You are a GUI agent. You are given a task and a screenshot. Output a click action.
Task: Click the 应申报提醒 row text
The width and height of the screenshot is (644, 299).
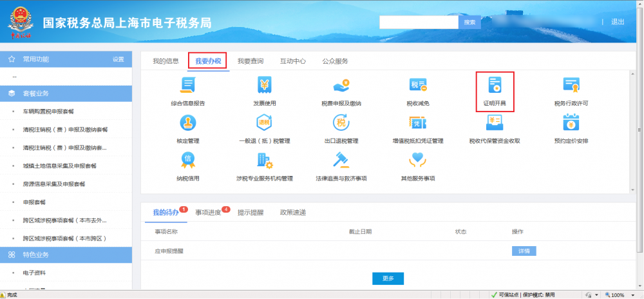click(169, 251)
